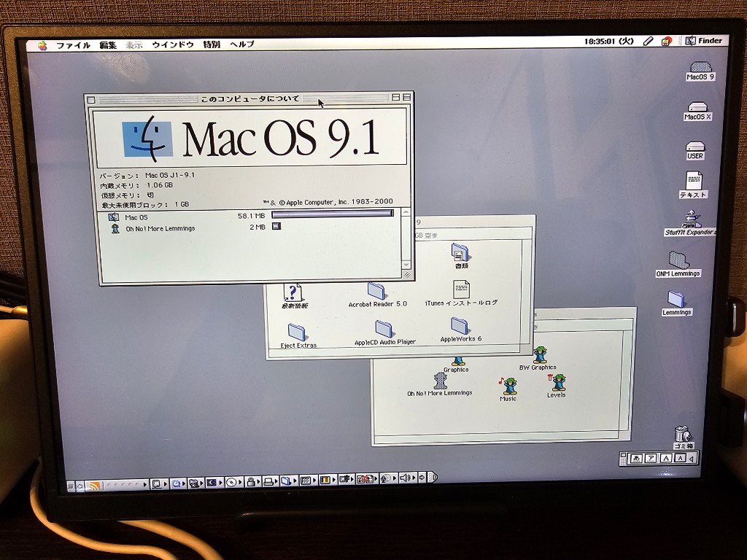
Task: Select the テキスト document icon
Action: tap(694, 184)
